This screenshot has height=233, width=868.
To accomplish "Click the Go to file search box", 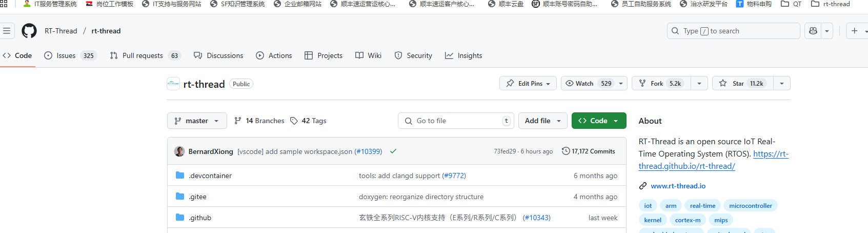I will (x=456, y=121).
